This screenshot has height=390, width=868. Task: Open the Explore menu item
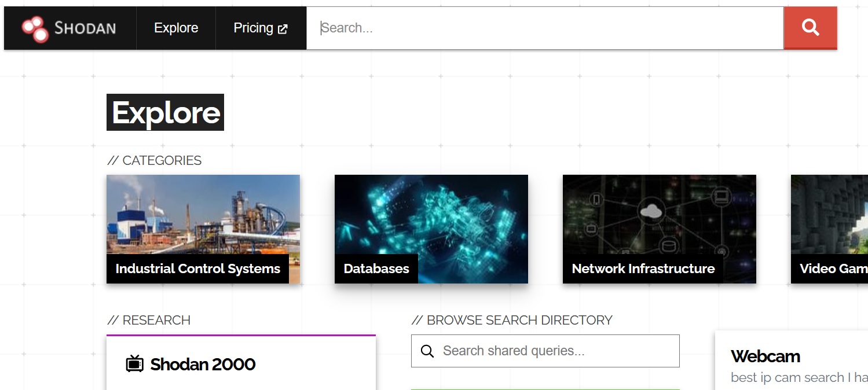pyautogui.click(x=175, y=27)
